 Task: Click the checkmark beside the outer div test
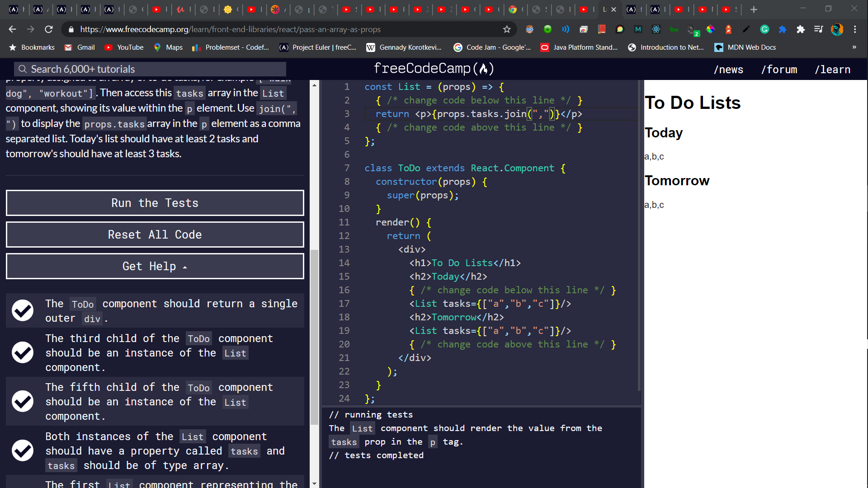[x=22, y=310]
